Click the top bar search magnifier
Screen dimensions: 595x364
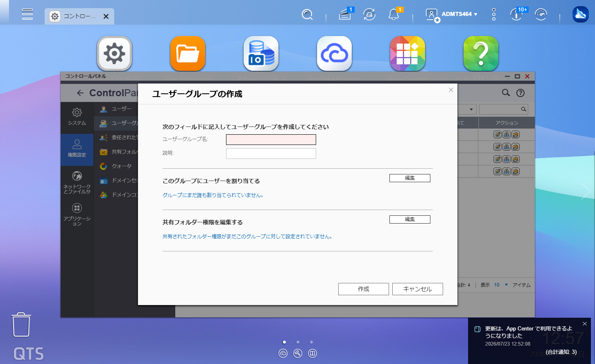point(307,15)
